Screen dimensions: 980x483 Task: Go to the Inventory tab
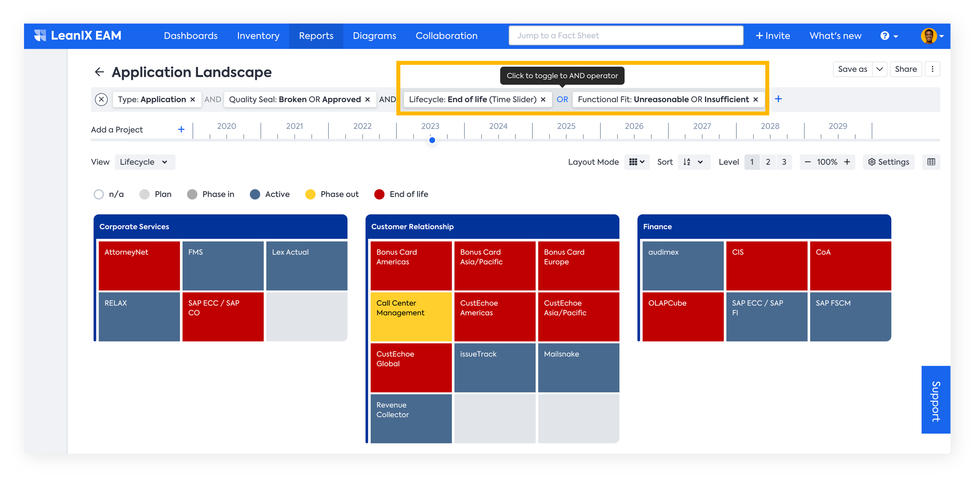click(x=258, y=36)
